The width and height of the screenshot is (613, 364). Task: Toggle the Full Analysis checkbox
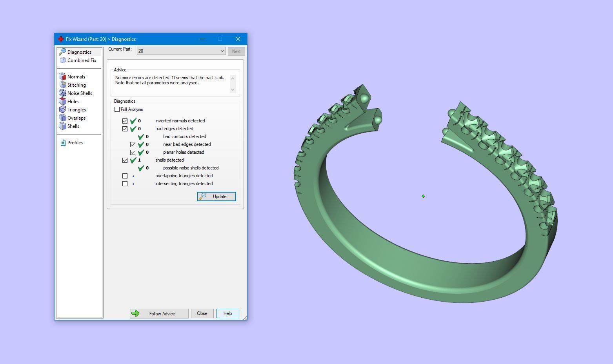117,109
